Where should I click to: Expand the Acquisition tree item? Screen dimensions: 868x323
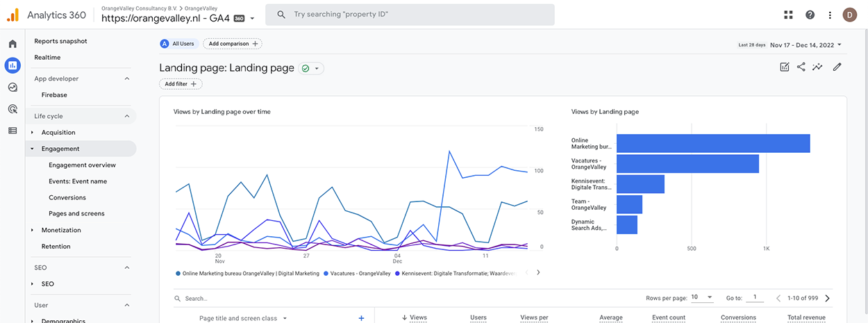click(33, 132)
